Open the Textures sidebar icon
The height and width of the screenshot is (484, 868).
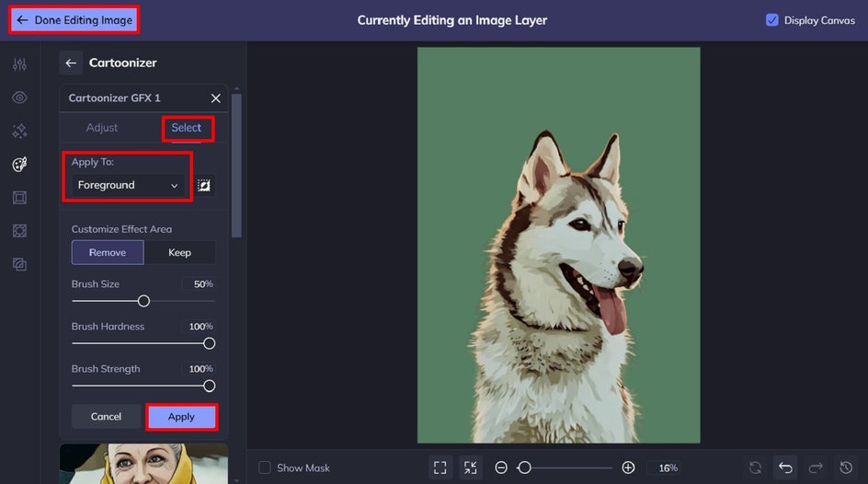19,265
